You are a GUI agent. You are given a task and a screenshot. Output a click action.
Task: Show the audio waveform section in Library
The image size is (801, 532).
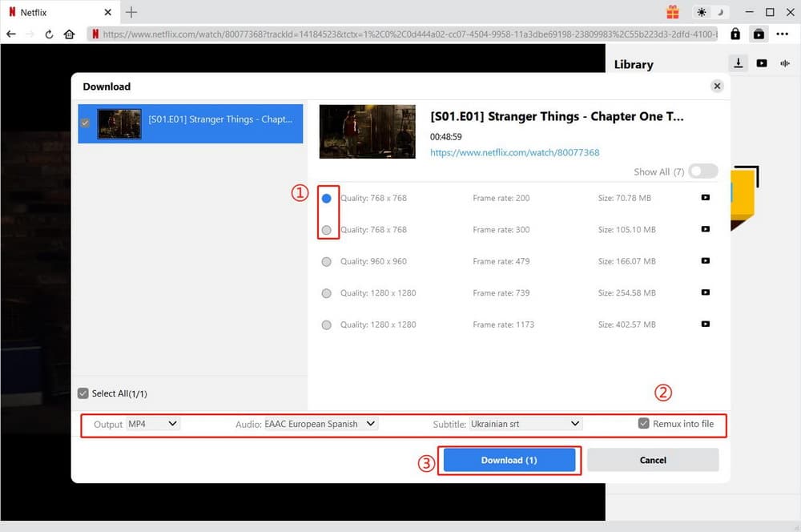point(784,64)
